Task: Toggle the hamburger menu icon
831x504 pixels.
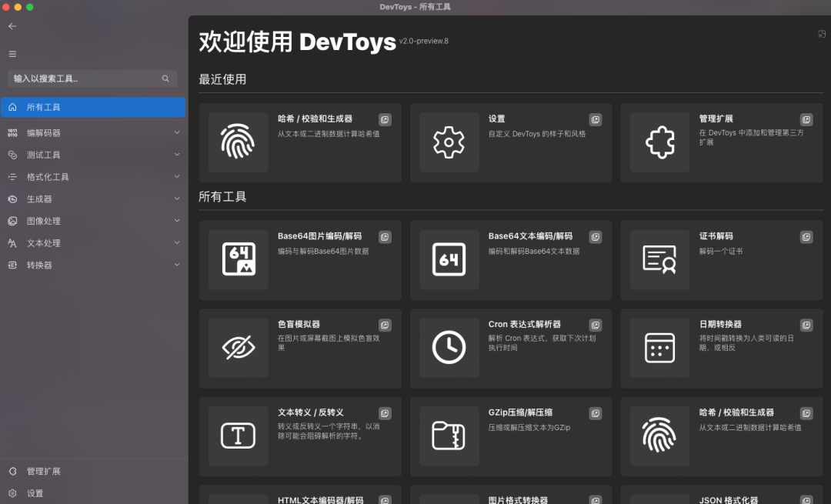Action: 12,54
